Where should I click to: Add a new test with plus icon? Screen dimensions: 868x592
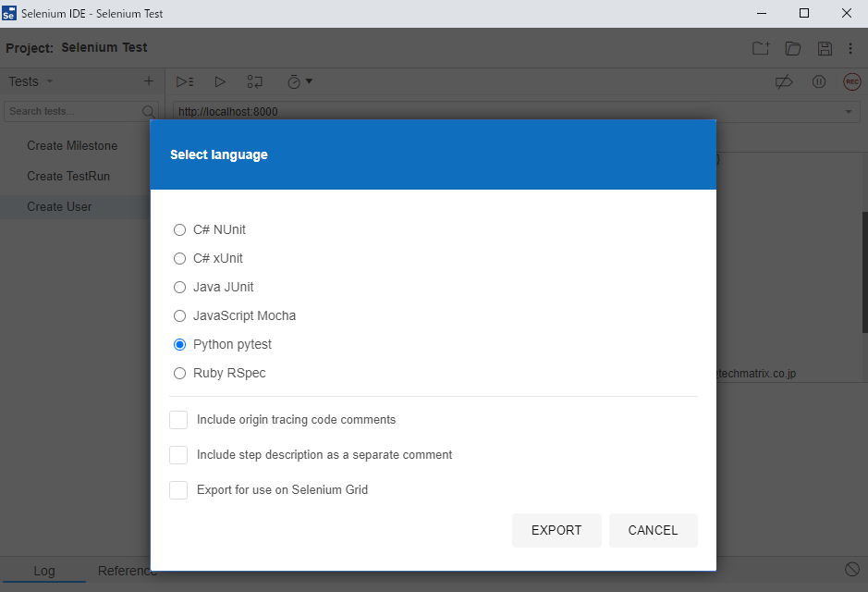(x=148, y=81)
